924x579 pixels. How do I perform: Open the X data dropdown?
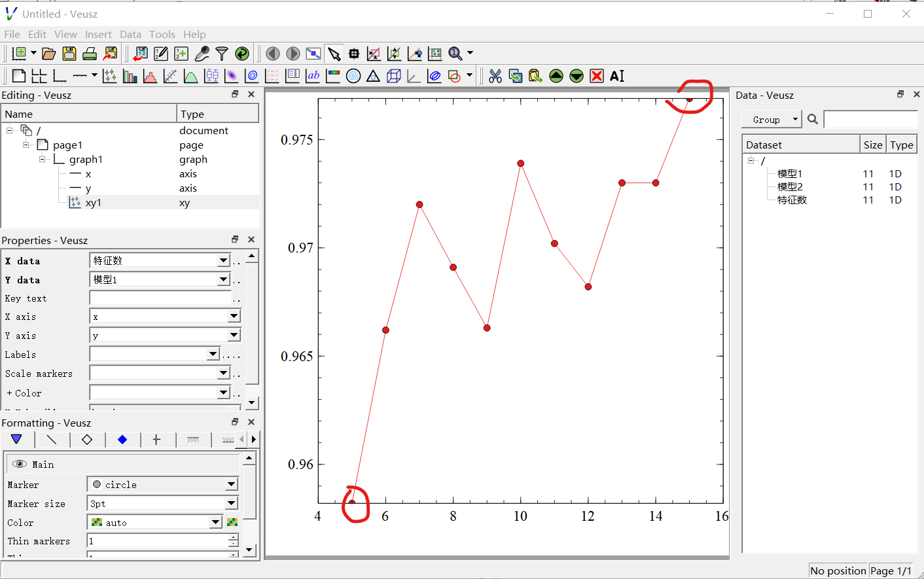point(223,260)
